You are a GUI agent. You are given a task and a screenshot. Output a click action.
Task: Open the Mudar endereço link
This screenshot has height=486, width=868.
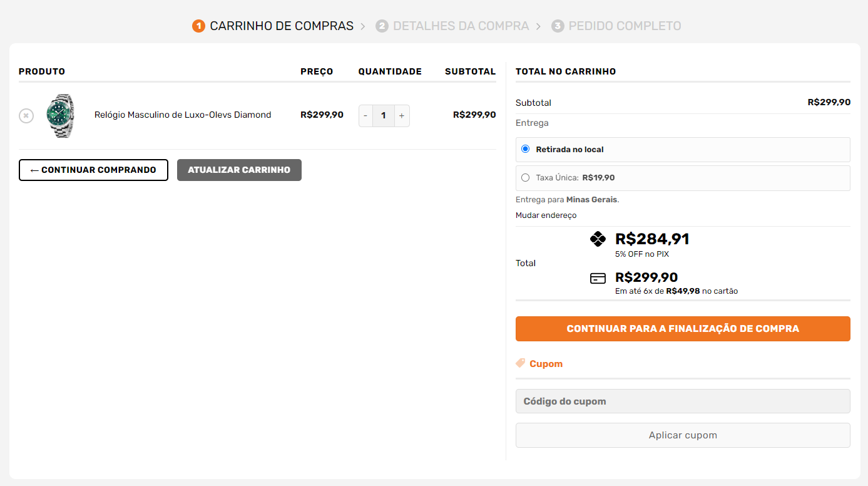pos(545,215)
